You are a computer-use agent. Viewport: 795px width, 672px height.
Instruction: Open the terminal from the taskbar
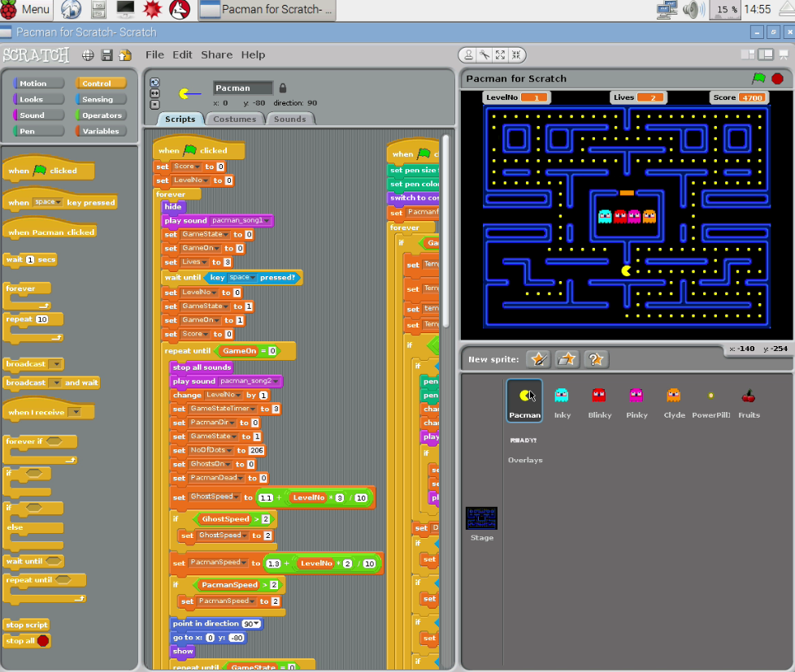(x=125, y=10)
